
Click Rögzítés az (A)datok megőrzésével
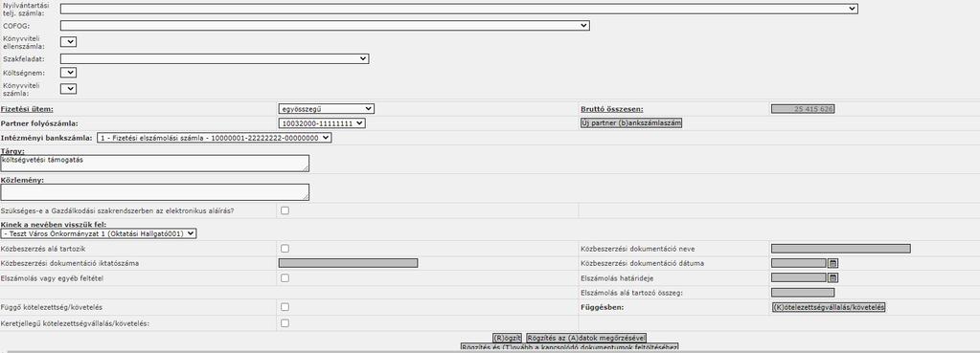point(586,338)
